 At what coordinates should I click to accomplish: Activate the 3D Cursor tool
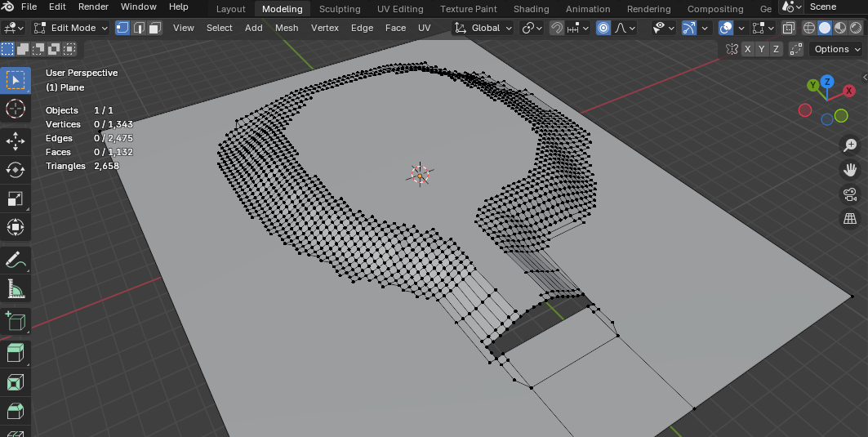pos(15,109)
